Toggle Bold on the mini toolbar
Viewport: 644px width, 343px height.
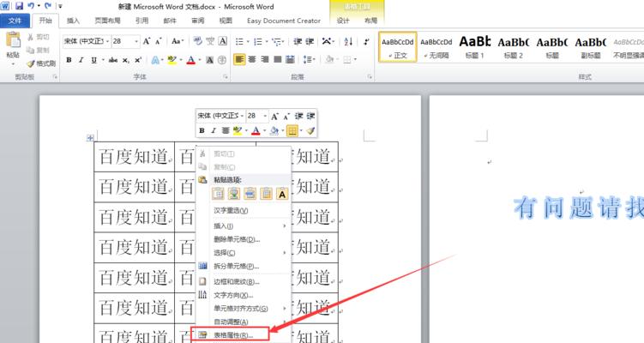click(202, 130)
